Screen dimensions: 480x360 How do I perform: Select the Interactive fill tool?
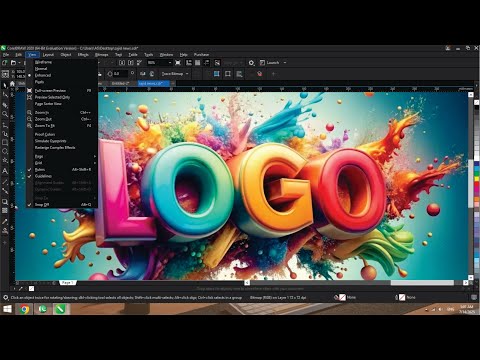[x=5, y=231]
